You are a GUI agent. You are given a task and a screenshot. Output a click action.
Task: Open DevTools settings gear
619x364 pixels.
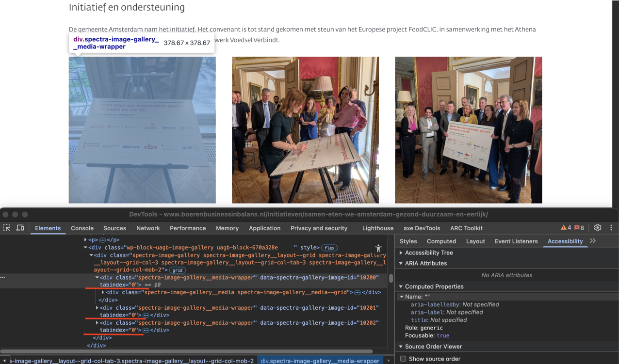point(598,228)
